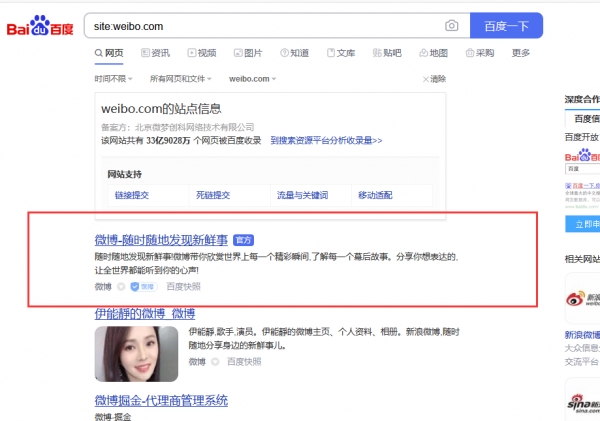Screen dimensions: 600x421
Task: Click the Baidu logo
Action: (x=40, y=25)
